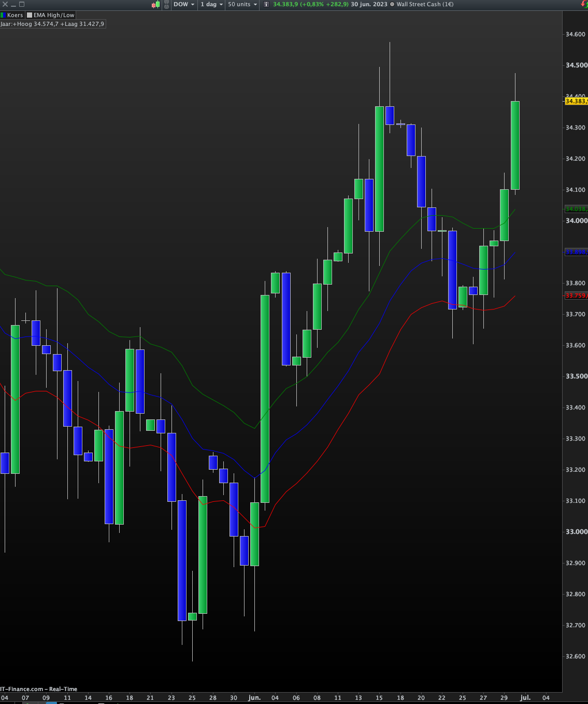Click the 33.500 price axis label
This screenshot has height=704, width=588.
[576, 376]
